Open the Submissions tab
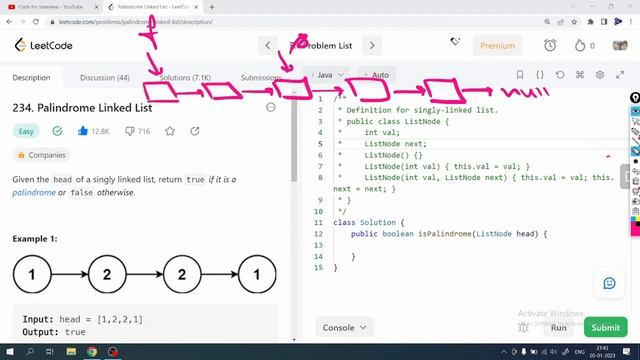 coord(261,78)
